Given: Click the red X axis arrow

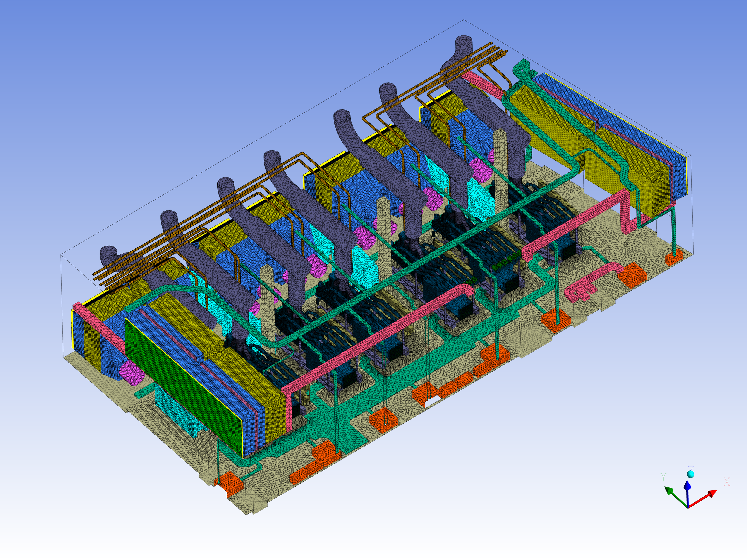Looking at the screenshot, I should click(x=703, y=499).
